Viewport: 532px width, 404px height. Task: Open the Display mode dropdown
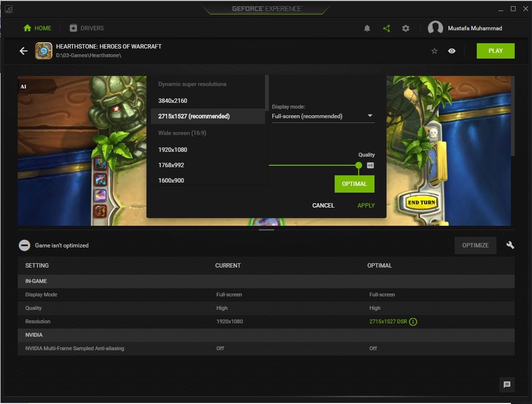[323, 116]
